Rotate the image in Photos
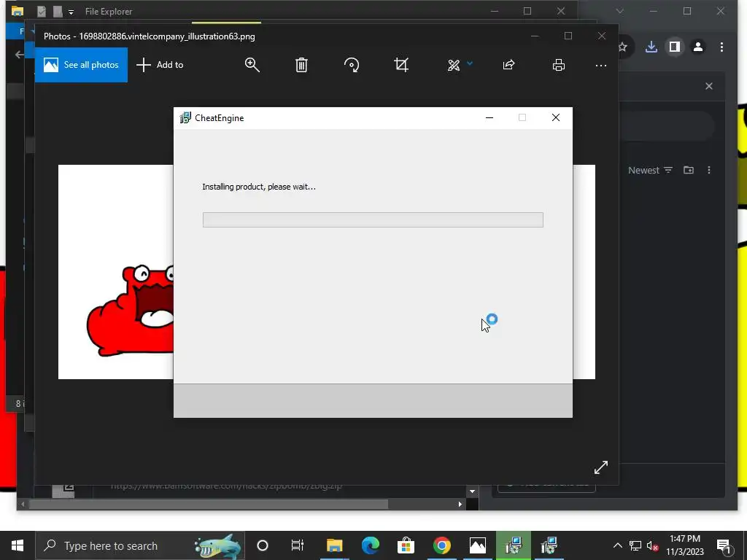 click(x=352, y=65)
